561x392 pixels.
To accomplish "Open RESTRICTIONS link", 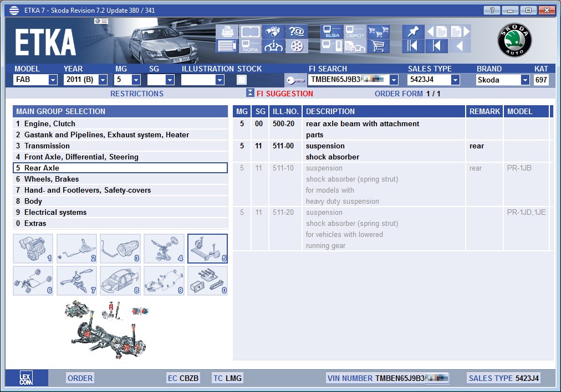I will point(137,94).
